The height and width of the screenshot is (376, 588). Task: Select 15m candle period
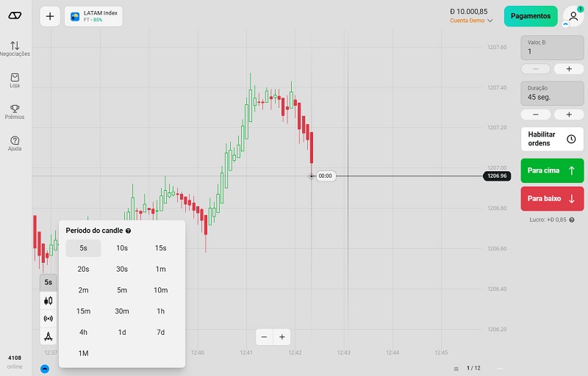tap(83, 311)
